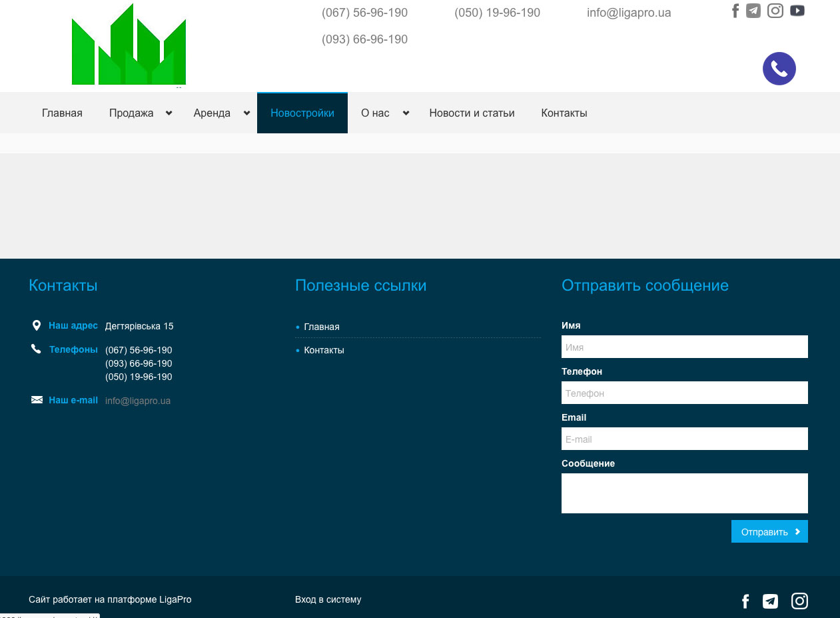The width and height of the screenshot is (840, 618).
Task: Open Контакты in the navigation bar
Action: [x=564, y=113]
